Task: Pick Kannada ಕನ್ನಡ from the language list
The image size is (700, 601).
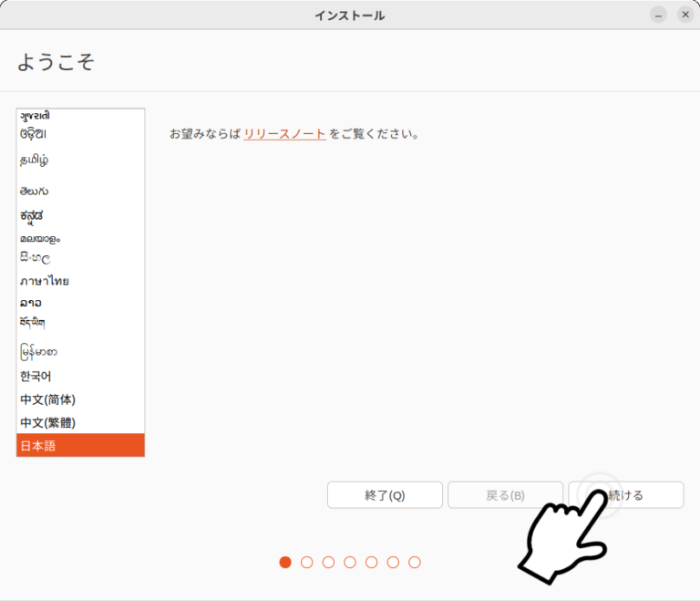Action: pyautogui.click(x=80, y=216)
